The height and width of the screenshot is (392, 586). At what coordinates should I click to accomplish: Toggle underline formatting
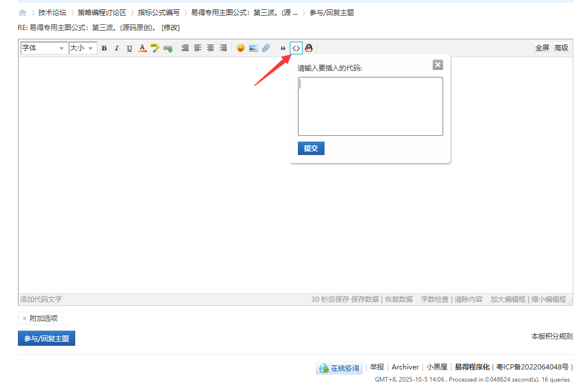click(129, 48)
